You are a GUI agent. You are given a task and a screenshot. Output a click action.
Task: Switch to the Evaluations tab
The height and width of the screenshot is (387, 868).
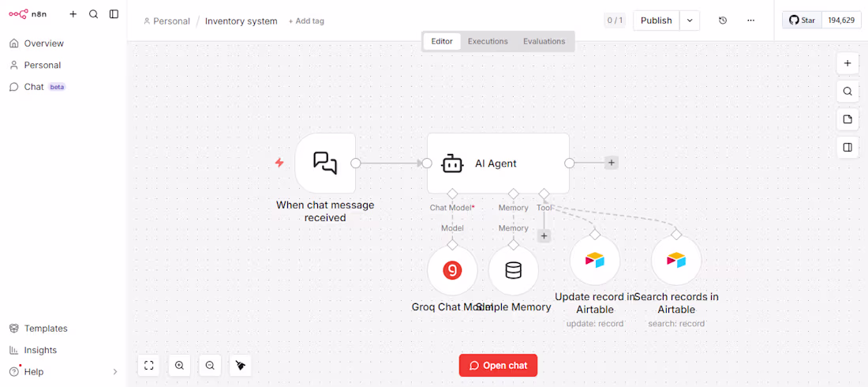click(x=544, y=41)
